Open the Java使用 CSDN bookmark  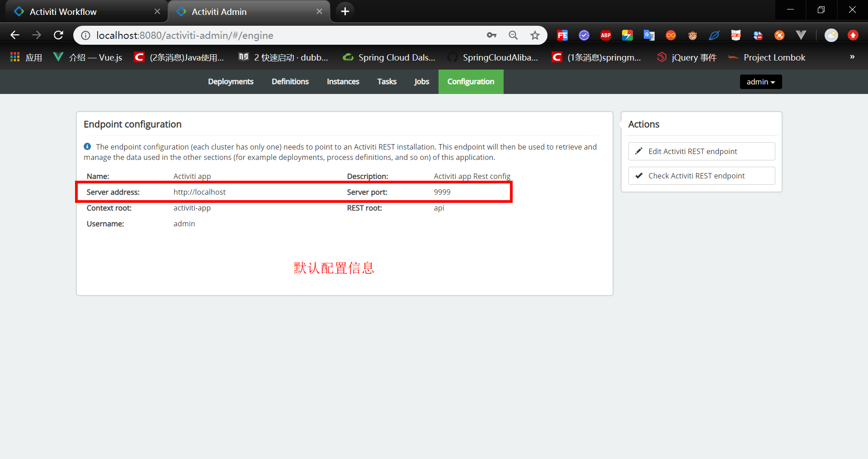click(179, 57)
